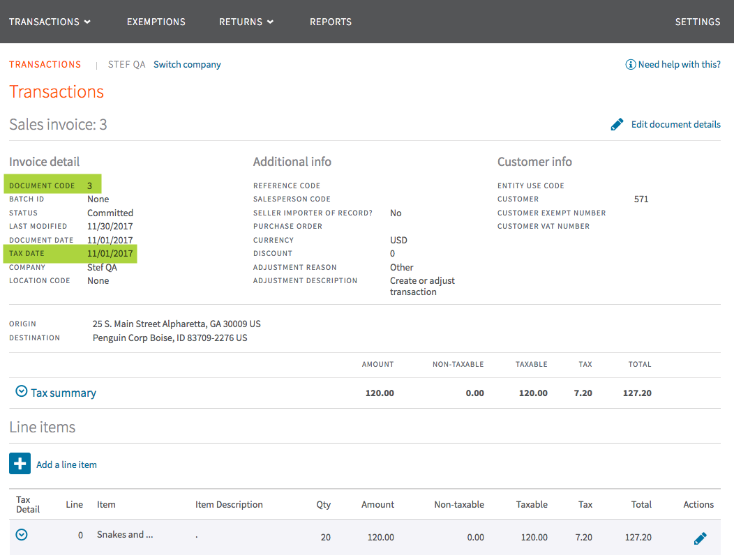
Task: Click the destination address Penguin Corp Boise
Action: [x=170, y=338]
